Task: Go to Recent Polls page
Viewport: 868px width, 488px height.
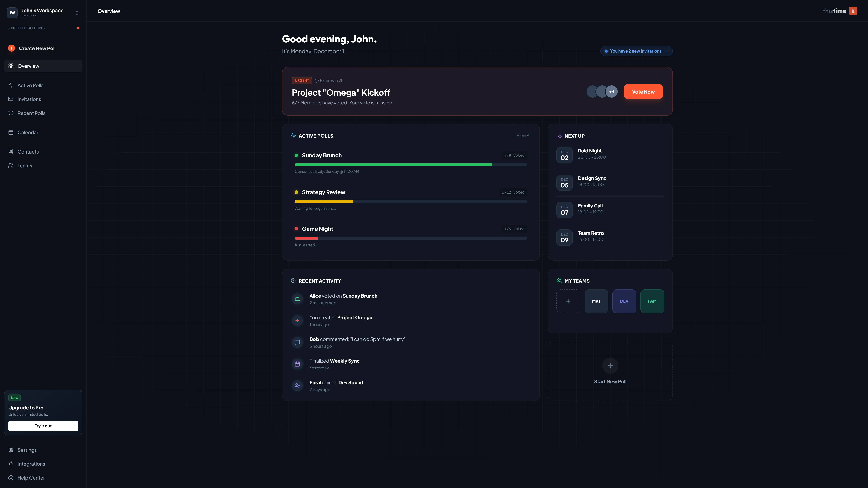Action: coord(43,113)
